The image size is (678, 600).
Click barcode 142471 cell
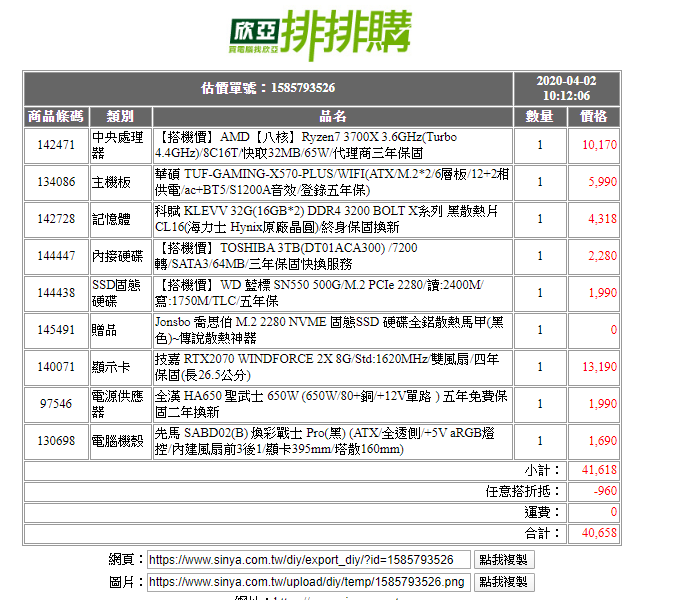(56, 145)
